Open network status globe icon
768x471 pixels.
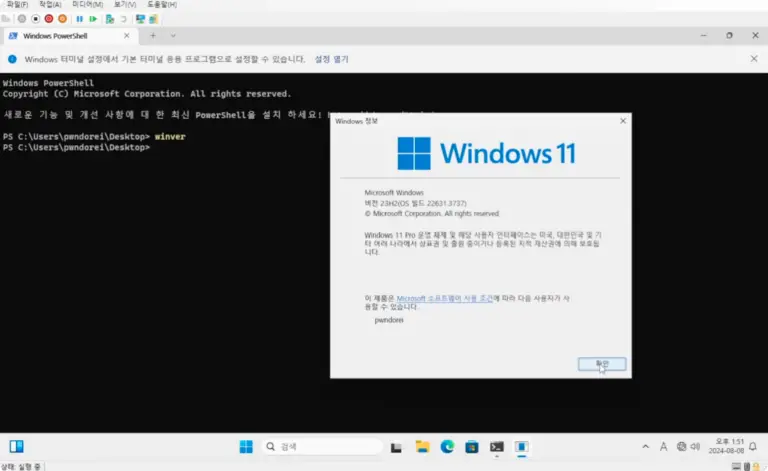(681, 447)
